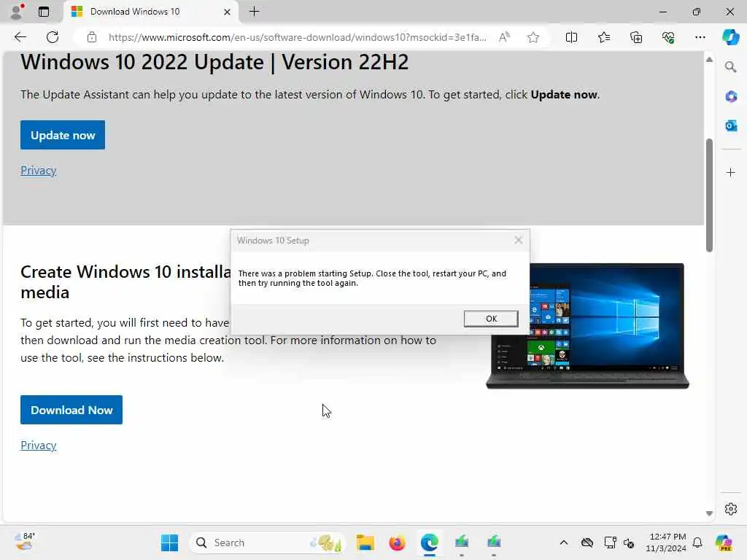This screenshot has height=560, width=747.
Task: Open the notifications bell icon
Action: [x=697, y=542]
